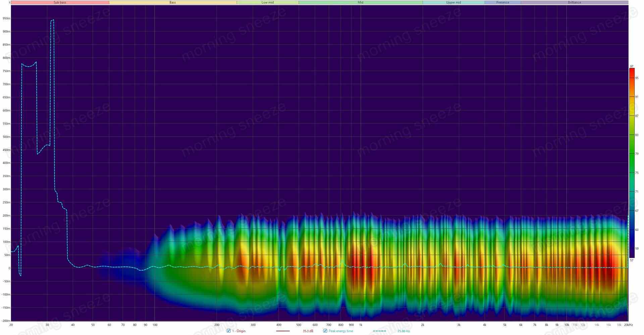Select the "Sub bass" frequency band label

click(x=60, y=2)
